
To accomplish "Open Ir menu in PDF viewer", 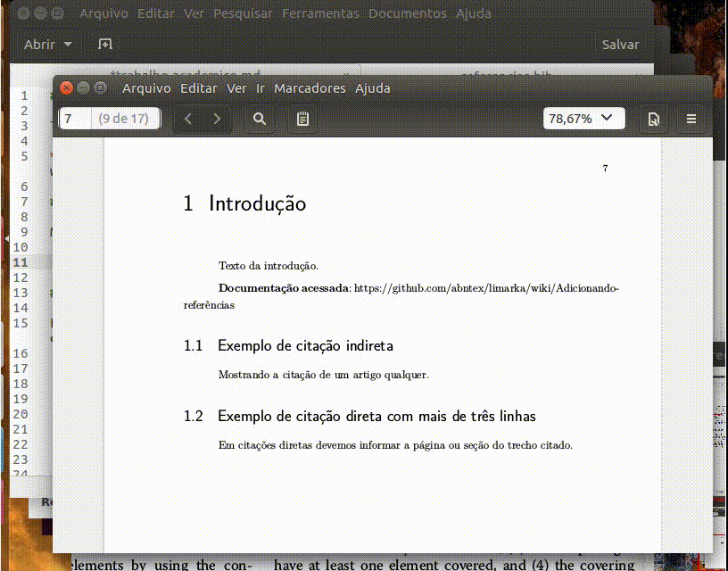I will coord(260,88).
